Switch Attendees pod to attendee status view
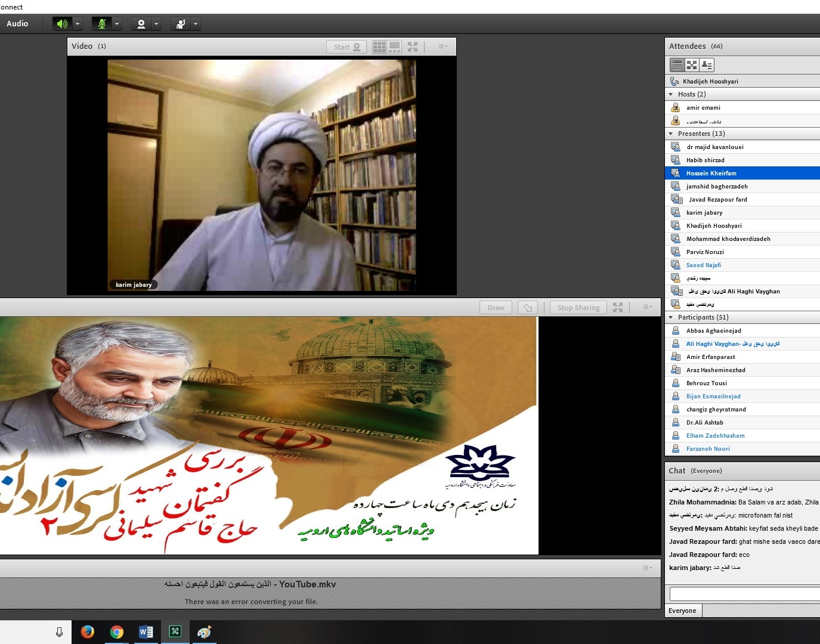The width and height of the screenshot is (820, 644). 707,65
